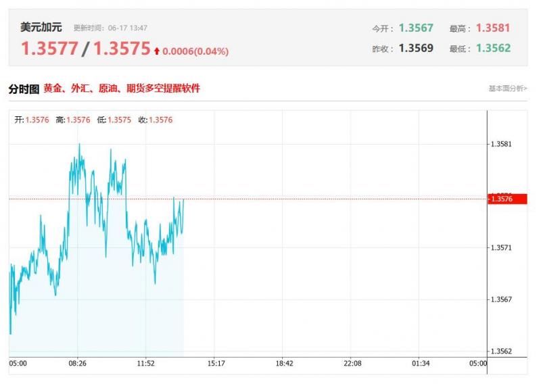Click the 08:26 time axis label
Image resolution: width=541 pixels, height=392 pixels.
(78, 364)
